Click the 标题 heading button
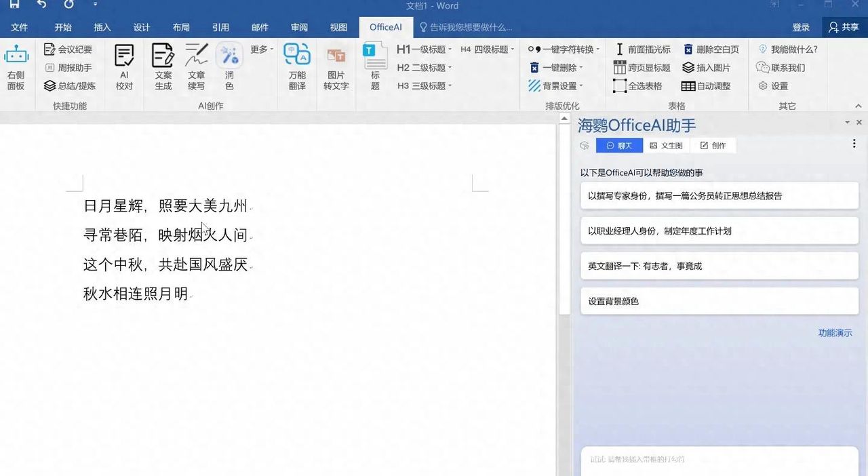 (375, 68)
